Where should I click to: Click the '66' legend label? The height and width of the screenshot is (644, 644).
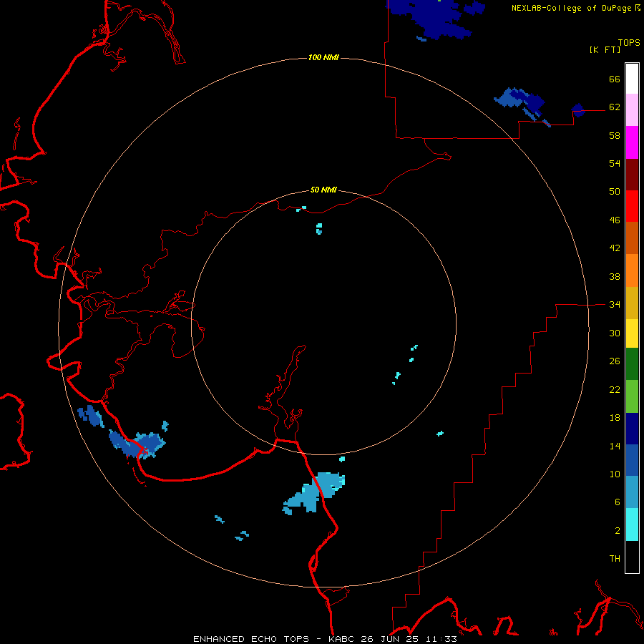[615, 79]
